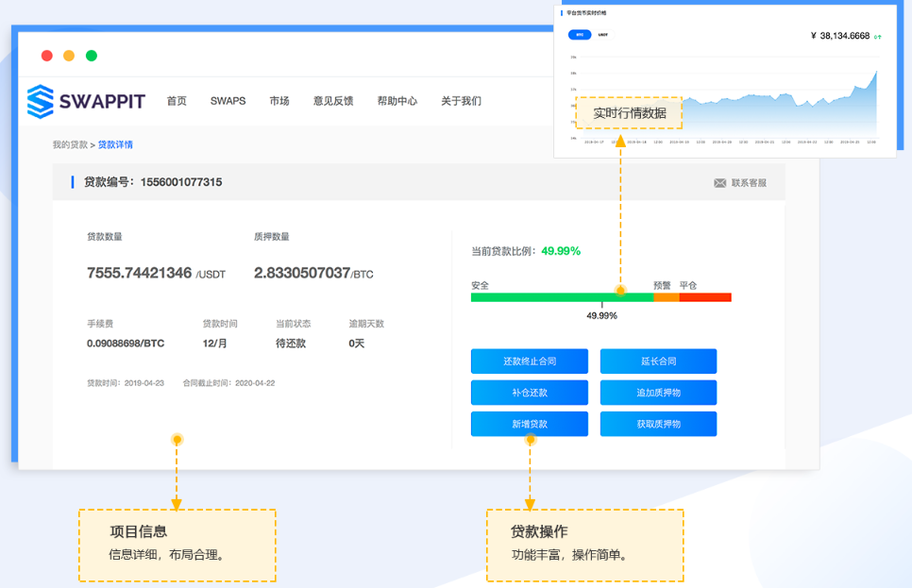
Task: Click the 联系客服 link
Action: click(750, 183)
